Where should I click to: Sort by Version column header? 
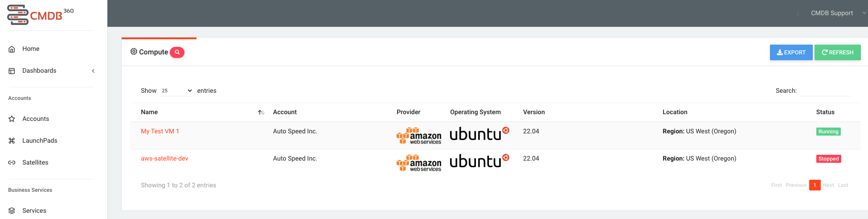(534, 112)
